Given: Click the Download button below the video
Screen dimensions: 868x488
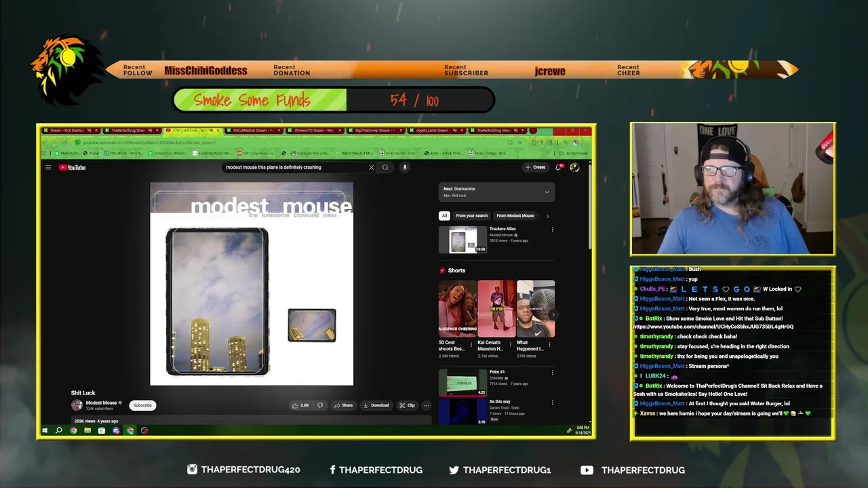Looking at the screenshot, I should (376, 405).
